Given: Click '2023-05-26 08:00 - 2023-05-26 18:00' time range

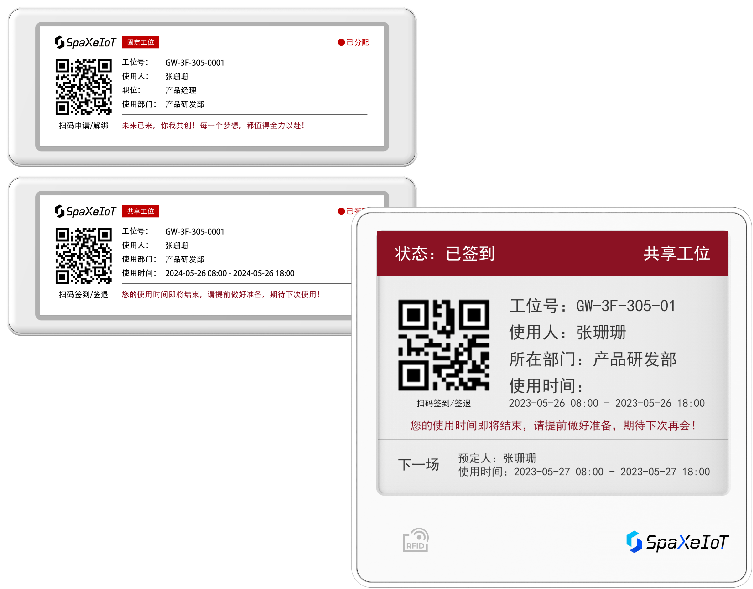Looking at the screenshot, I should coord(607,403).
